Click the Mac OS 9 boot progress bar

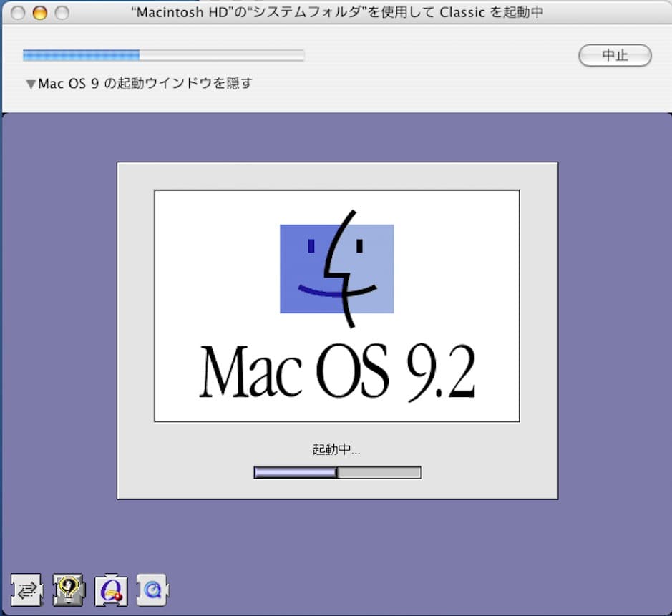click(x=336, y=471)
